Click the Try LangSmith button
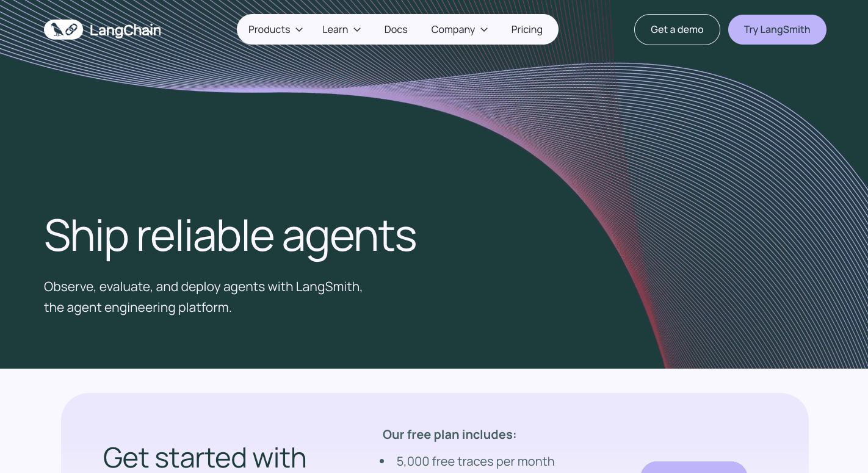Viewport: 868px width, 473px height. pos(777,29)
